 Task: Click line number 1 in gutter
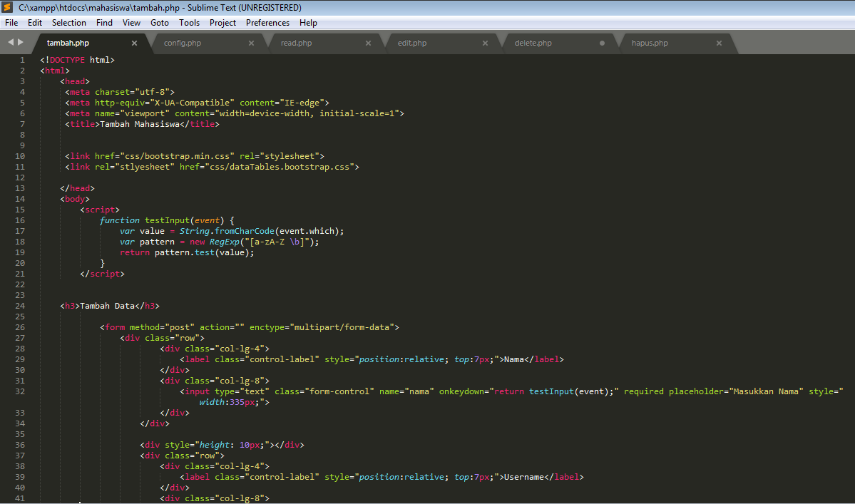pos(22,60)
